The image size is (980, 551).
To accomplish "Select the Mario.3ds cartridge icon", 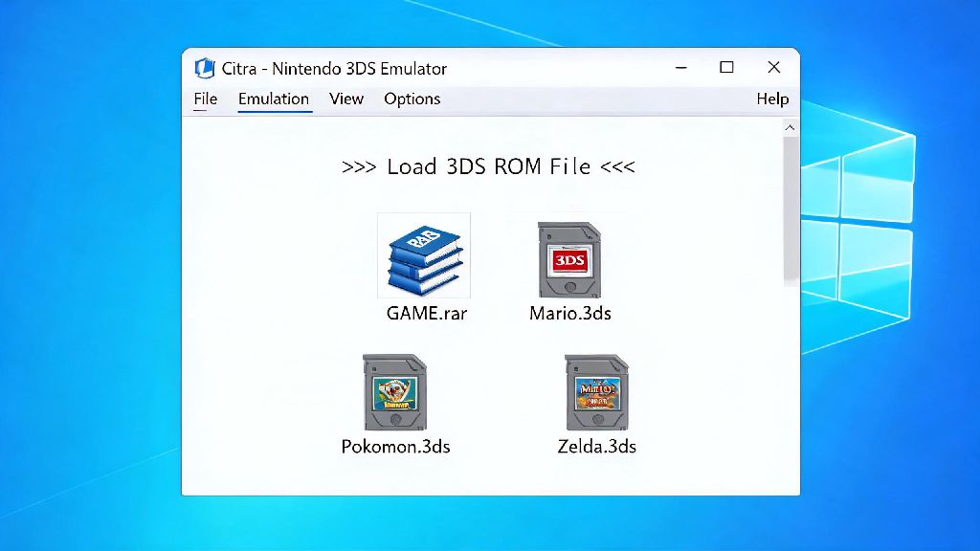I will click(569, 259).
